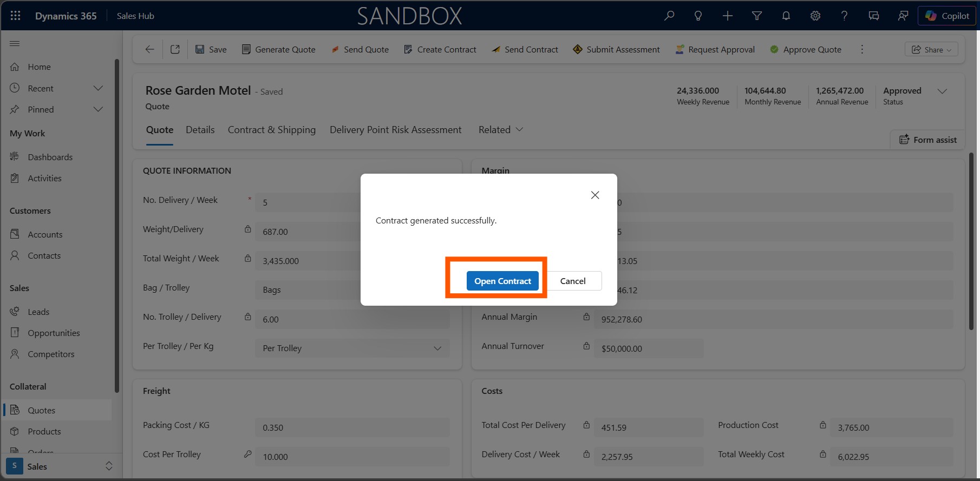The image size is (980, 481).
Task: Click the help question mark icon
Action: point(844,16)
